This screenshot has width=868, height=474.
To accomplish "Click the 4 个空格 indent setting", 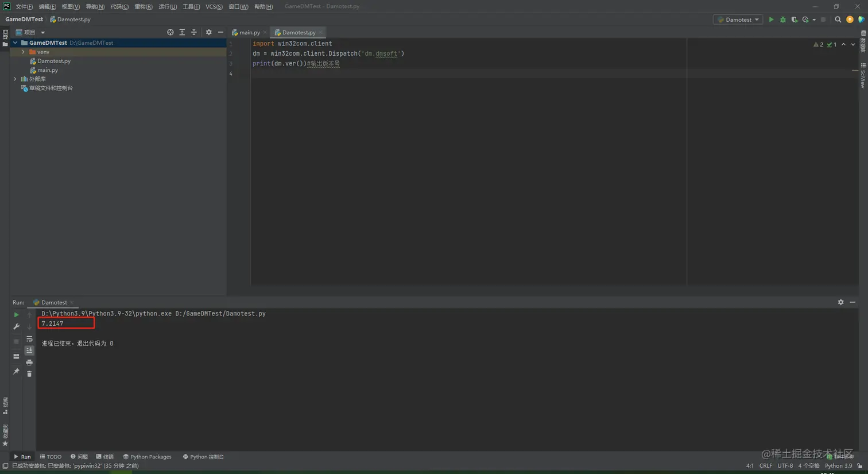I will [x=809, y=466].
